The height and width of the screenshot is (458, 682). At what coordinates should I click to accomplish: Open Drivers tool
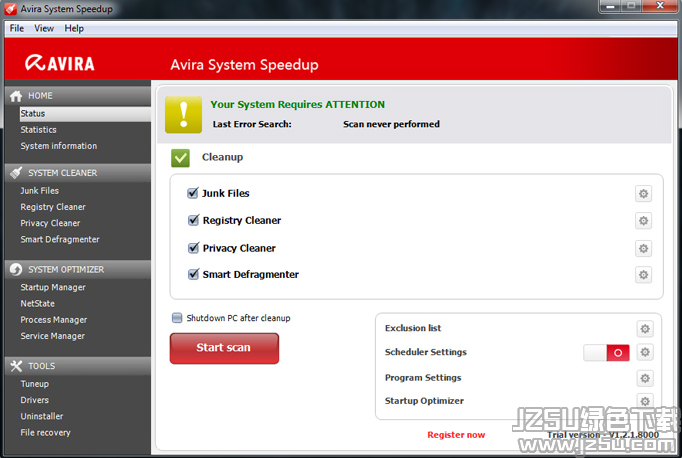pos(35,400)
